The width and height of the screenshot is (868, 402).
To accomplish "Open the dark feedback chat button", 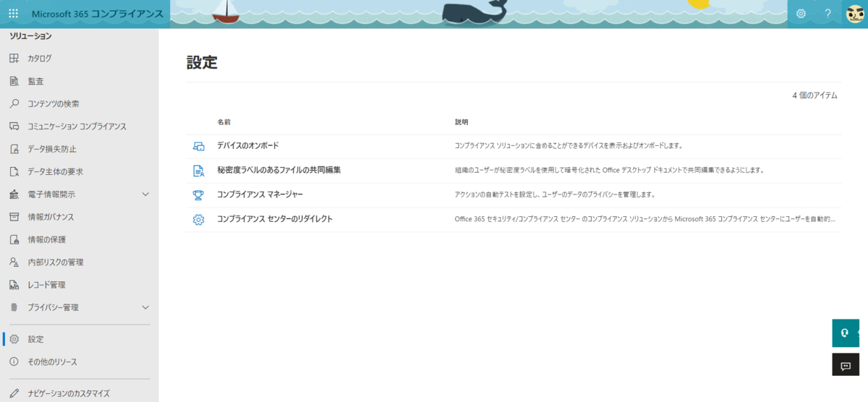I will [846, 366].
